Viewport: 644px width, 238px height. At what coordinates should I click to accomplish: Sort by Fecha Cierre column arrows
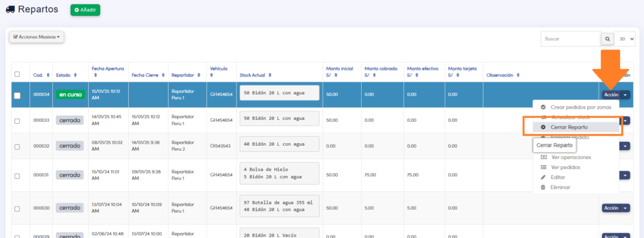(163, 75)
